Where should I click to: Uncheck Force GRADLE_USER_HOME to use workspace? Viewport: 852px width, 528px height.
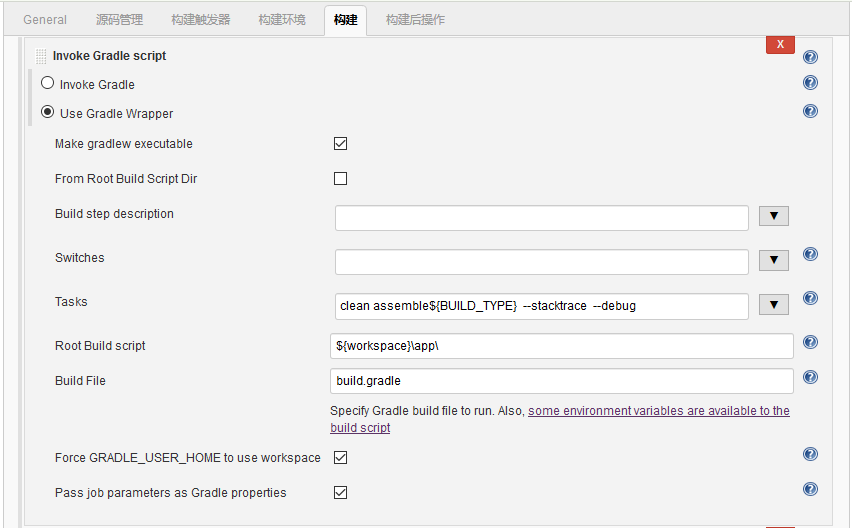tap(341, 457)
